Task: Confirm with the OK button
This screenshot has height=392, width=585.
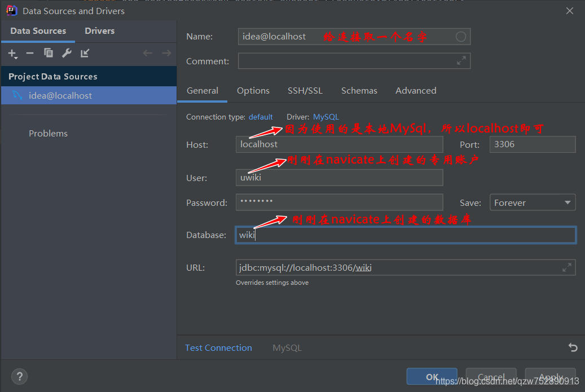Action: click(x=432, y=376)
